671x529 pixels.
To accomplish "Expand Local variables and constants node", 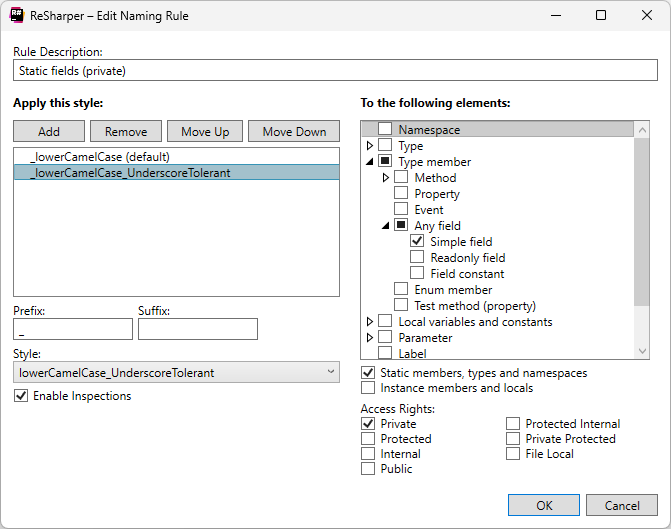I will (371, 322).
